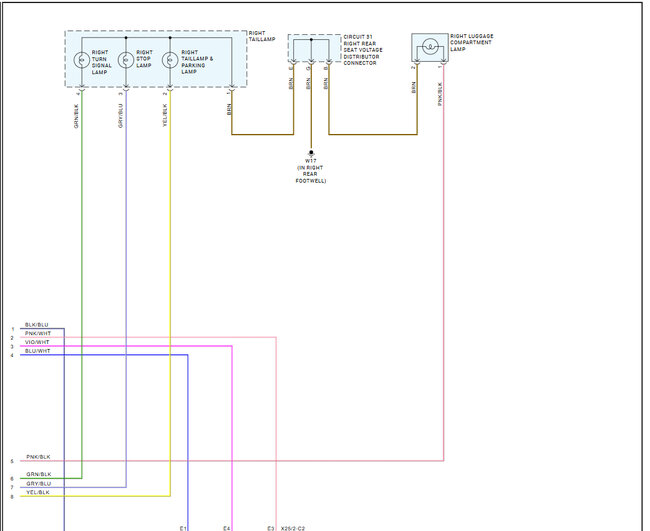Click the PNK/WHT wire label at pin 2
Image resolution: width=650 pixels, height=531 pixels.
click(x=38, y=334)
